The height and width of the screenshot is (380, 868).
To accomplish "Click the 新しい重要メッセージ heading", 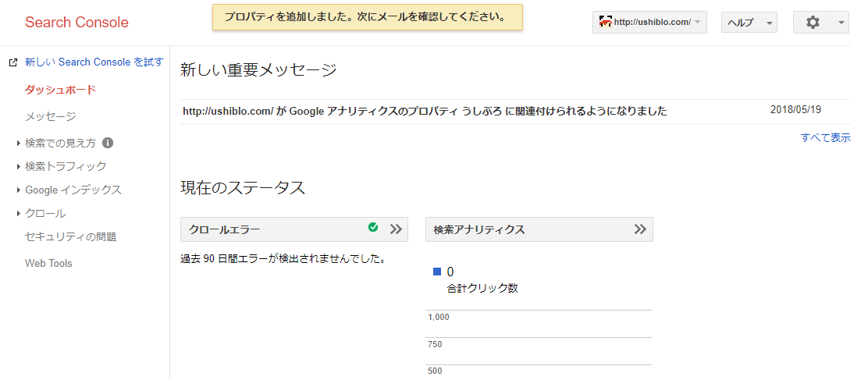I will (x=258, y=70).
